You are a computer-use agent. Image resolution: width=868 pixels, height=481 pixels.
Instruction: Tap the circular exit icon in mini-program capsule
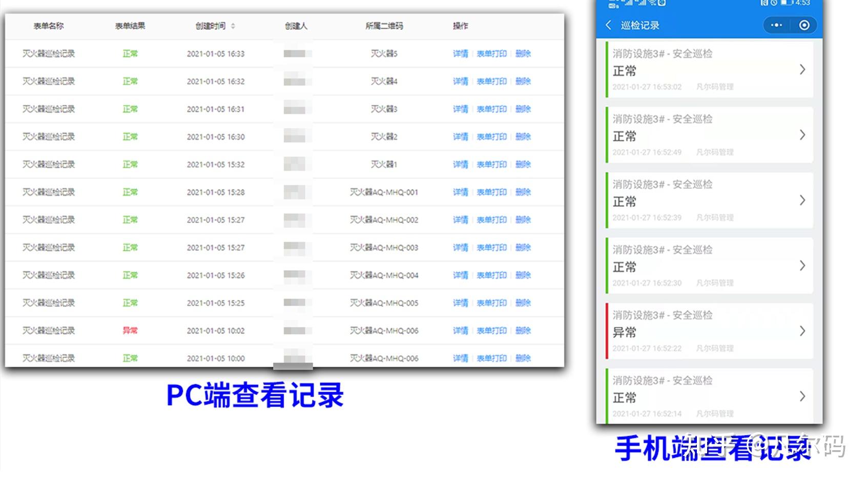804,25
